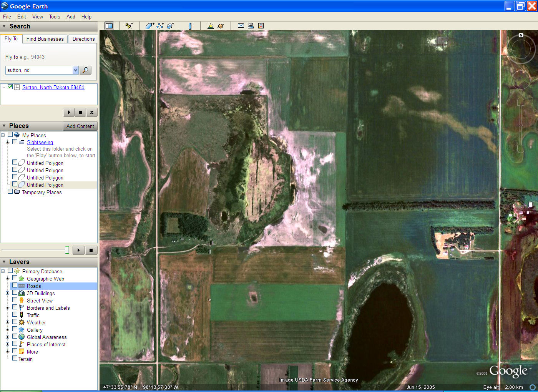Click the Gallery blue star icon
Viewport: 538px width, 392px height.
[x=22, y=330]
